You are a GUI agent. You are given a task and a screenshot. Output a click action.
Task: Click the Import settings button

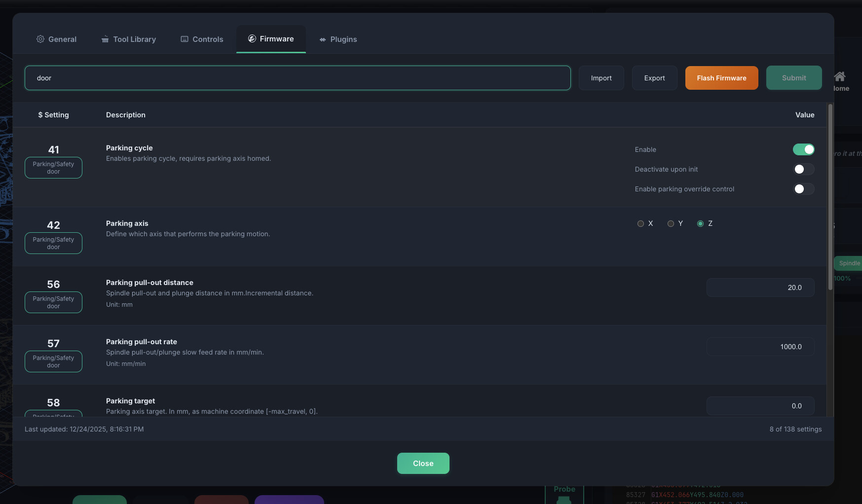(601, 78)
